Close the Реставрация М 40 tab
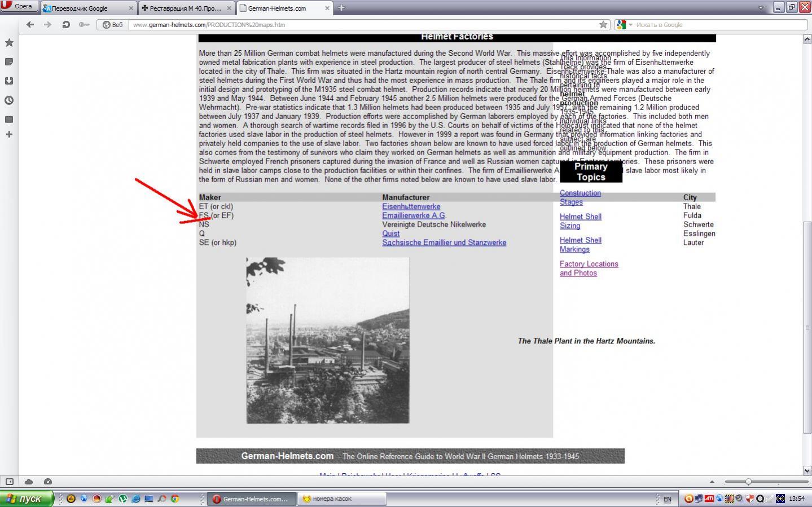This screenshot has height=507, width=812. (230, 8)
